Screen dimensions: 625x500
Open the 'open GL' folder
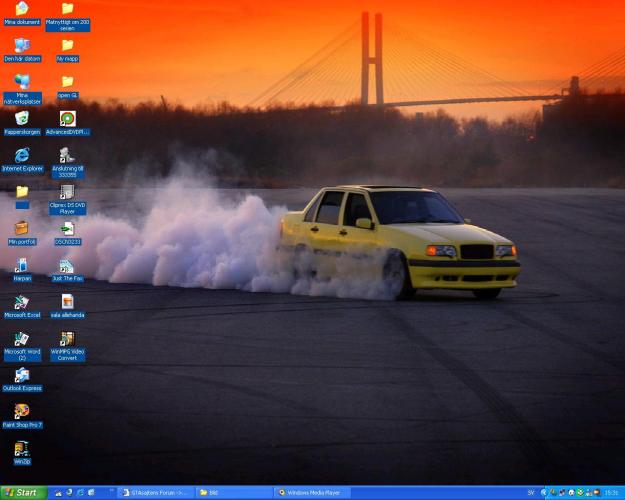67,82
